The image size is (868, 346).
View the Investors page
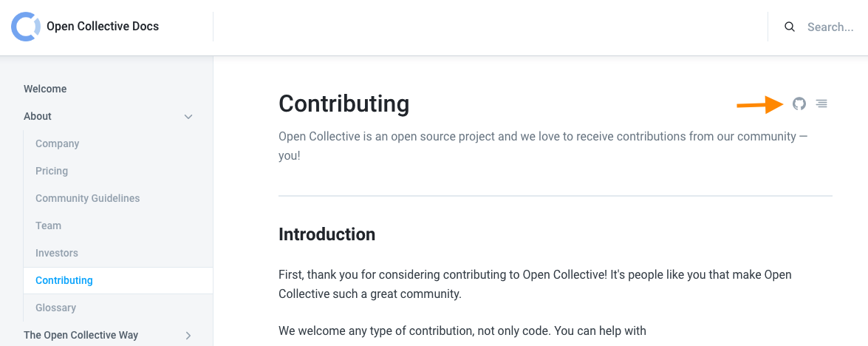[x=56, y=253]
